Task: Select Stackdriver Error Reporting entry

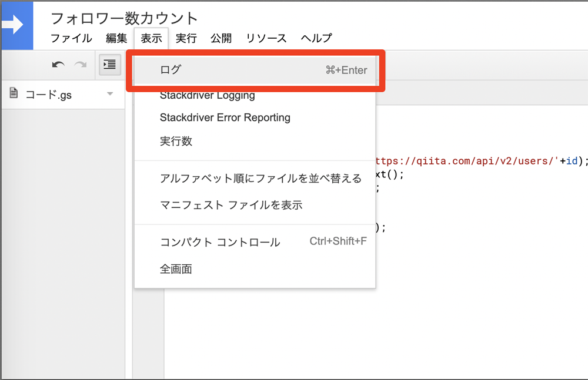Action: (x=255, y=117)
